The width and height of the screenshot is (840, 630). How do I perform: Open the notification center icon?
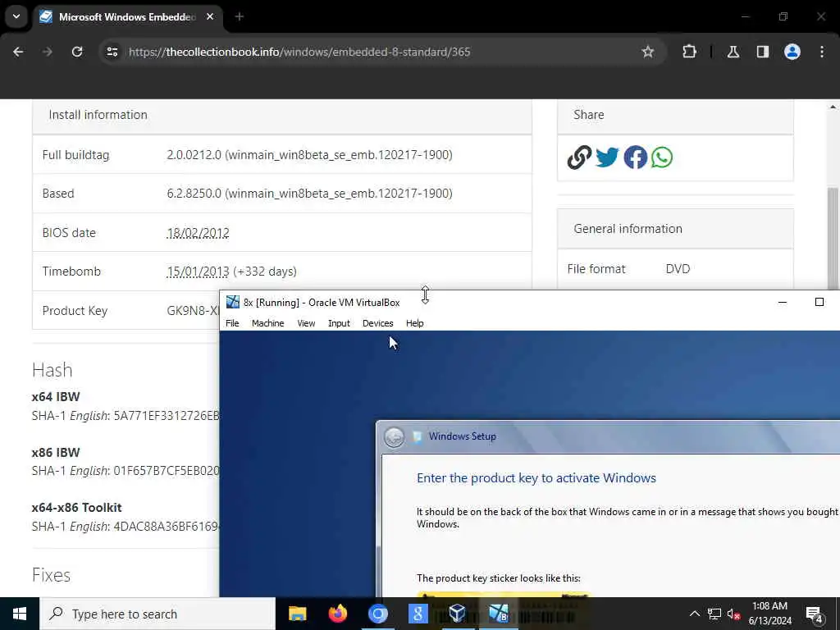click(815, 614)
